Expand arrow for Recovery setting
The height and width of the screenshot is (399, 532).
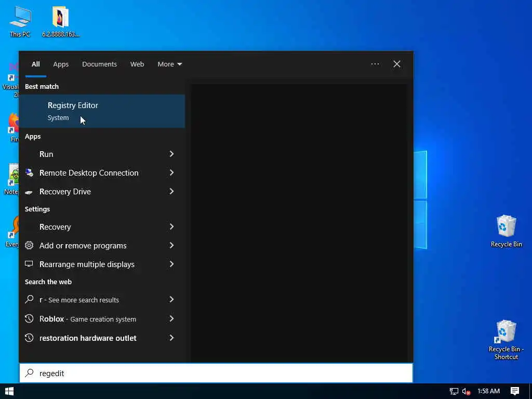pos(171,227)
